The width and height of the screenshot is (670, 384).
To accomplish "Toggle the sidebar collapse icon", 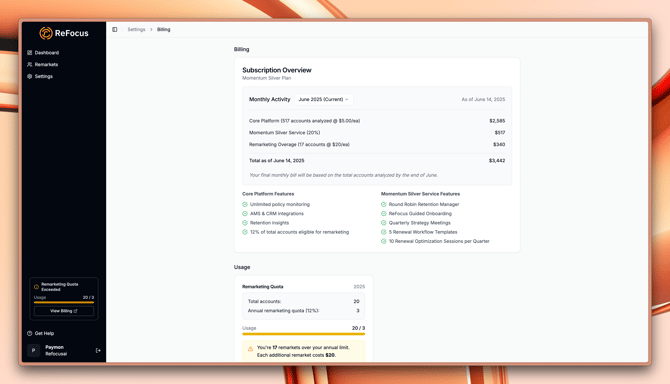I will 115,29.
